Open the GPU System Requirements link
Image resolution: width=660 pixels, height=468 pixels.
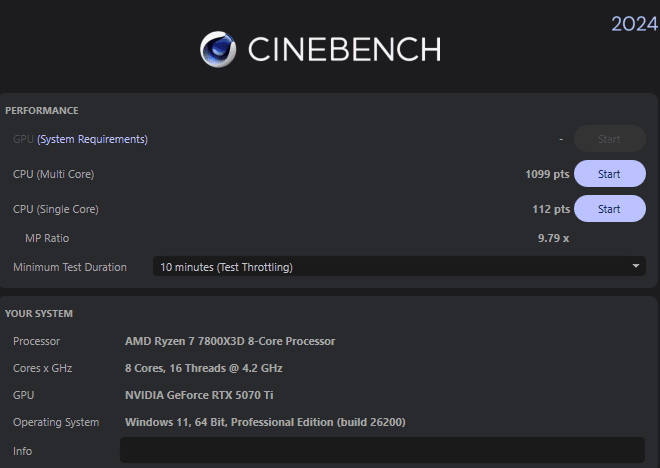(93, 139)
